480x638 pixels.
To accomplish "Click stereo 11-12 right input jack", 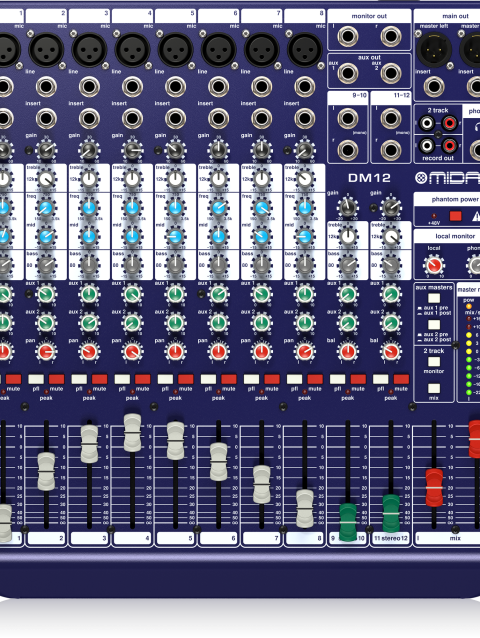I will coord(391,150).
